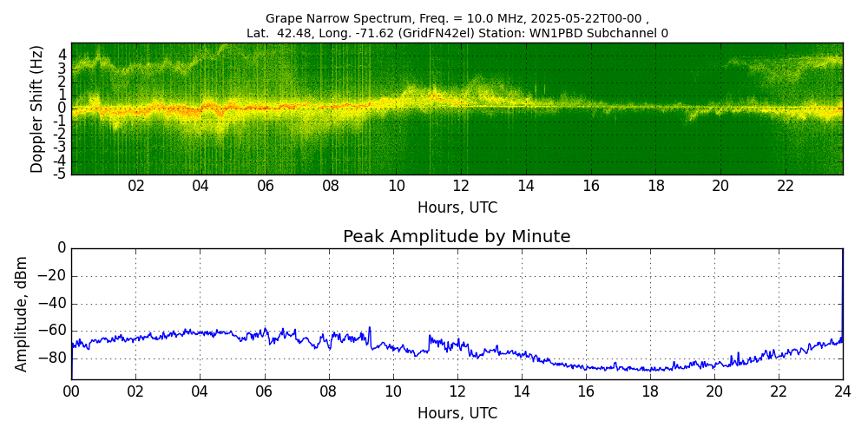Click the Doppler Shift (Hz) axis label
This screenshot has height=434, width=868.
tap(37, 108)
